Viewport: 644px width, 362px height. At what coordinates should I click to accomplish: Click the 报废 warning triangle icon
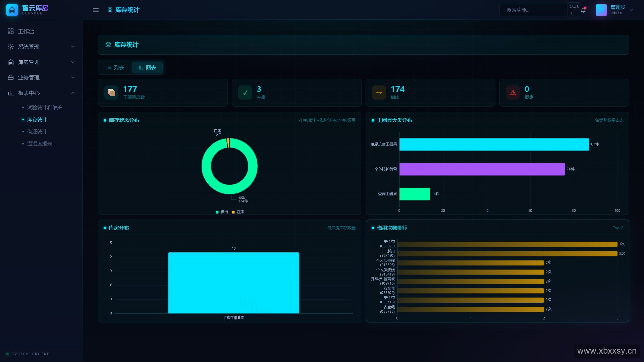[513, 93]
